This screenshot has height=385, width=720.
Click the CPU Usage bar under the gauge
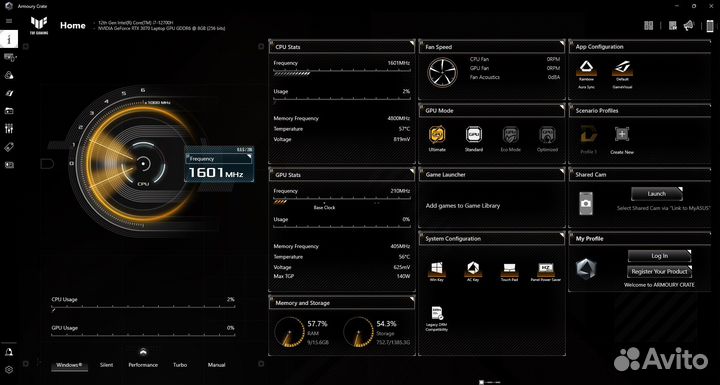coord(143,308)
